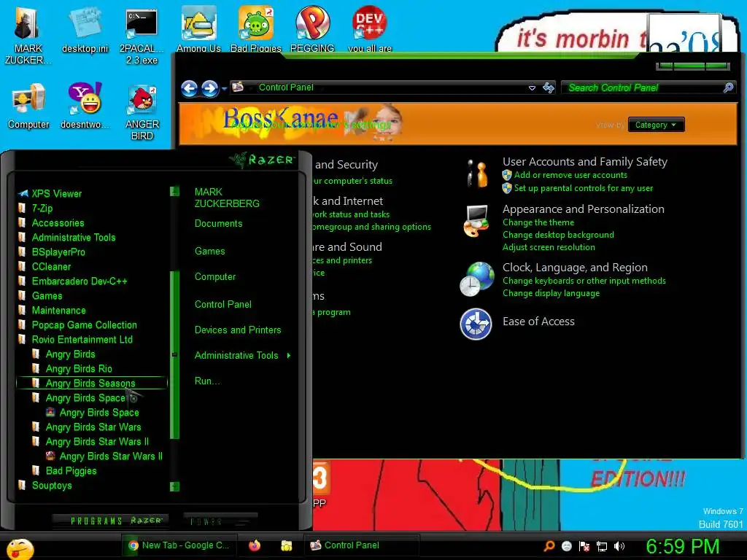Click the 6:59 PM taskbar clock
This screenshot has height=560, width=747.
682,546
